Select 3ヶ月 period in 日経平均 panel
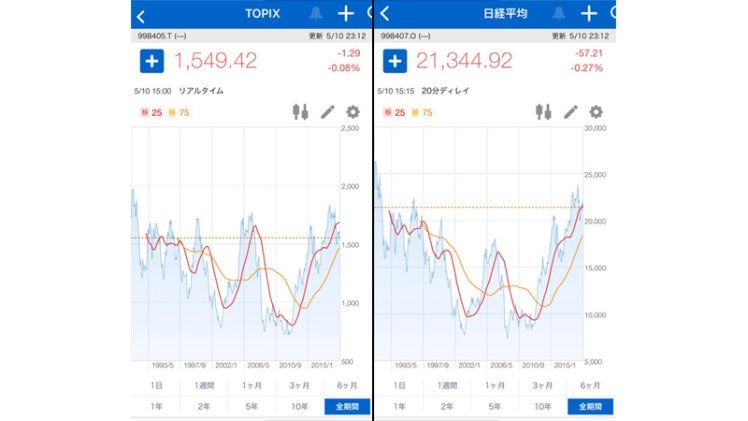748x421 pixels. [542, 385]
